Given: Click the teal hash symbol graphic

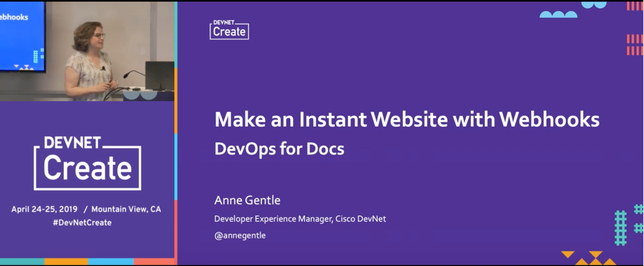Looking at the screenshot, I should [628, 225].
